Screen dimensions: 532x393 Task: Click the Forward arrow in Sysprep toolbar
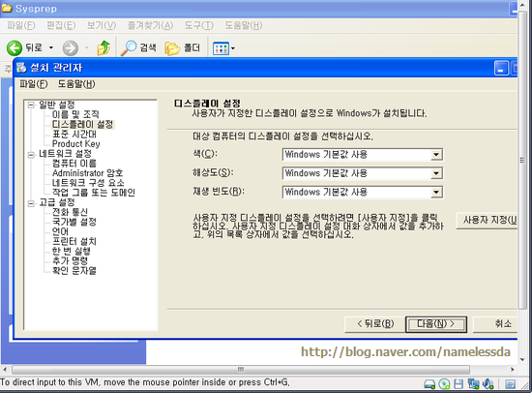pyautogui.click(x=71, y=47)
